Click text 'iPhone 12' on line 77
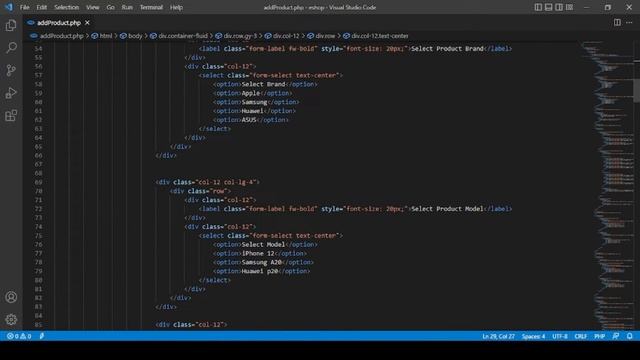 pyautogui.click(x=258, y=253)
